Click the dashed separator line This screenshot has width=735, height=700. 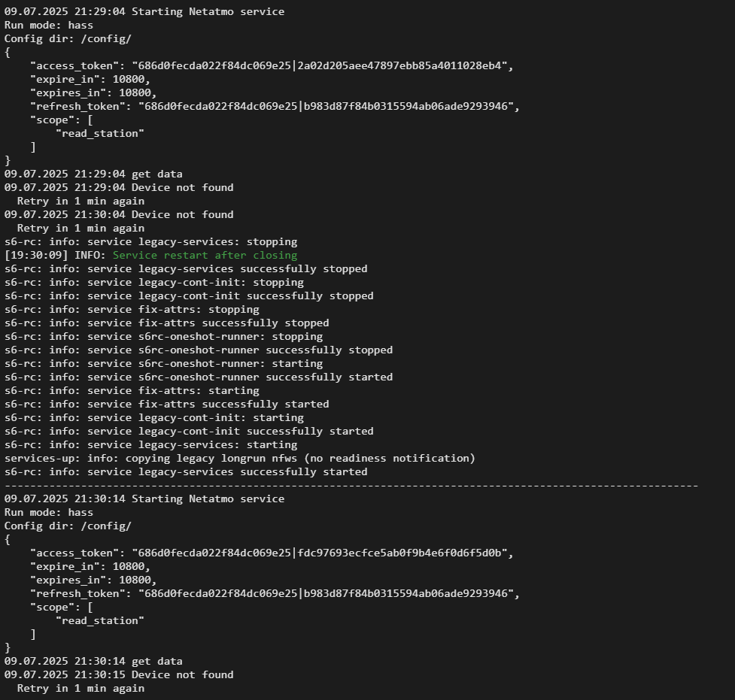pos(351,486)
